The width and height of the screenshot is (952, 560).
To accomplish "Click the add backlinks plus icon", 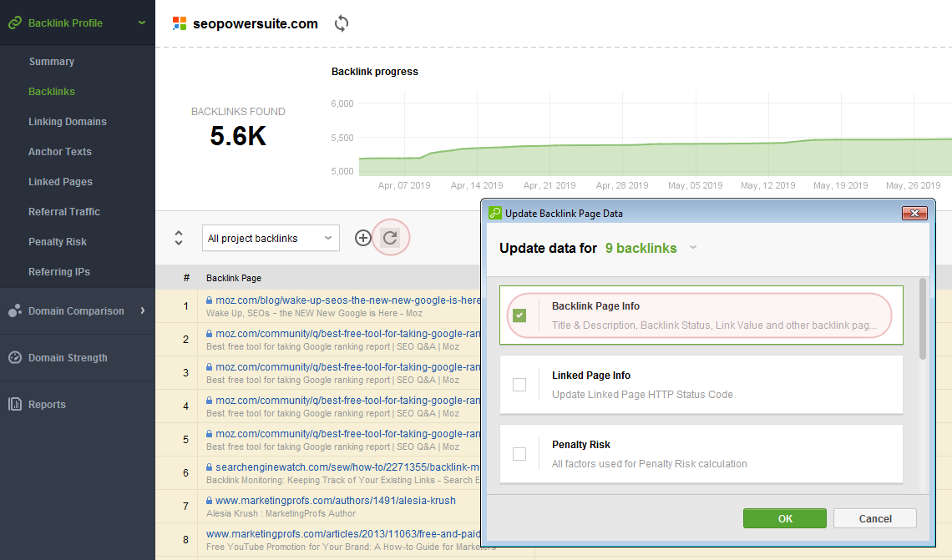I will 363,238.
